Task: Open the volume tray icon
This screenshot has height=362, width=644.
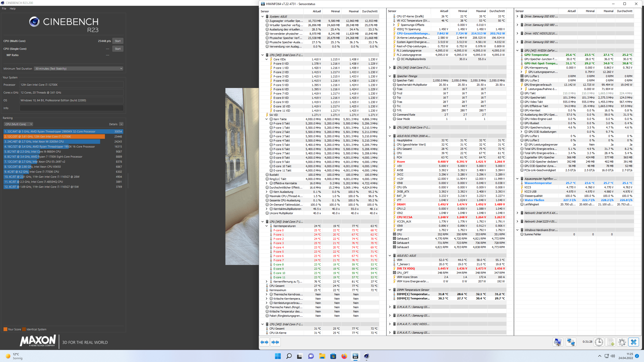Action: pos(613,356)
